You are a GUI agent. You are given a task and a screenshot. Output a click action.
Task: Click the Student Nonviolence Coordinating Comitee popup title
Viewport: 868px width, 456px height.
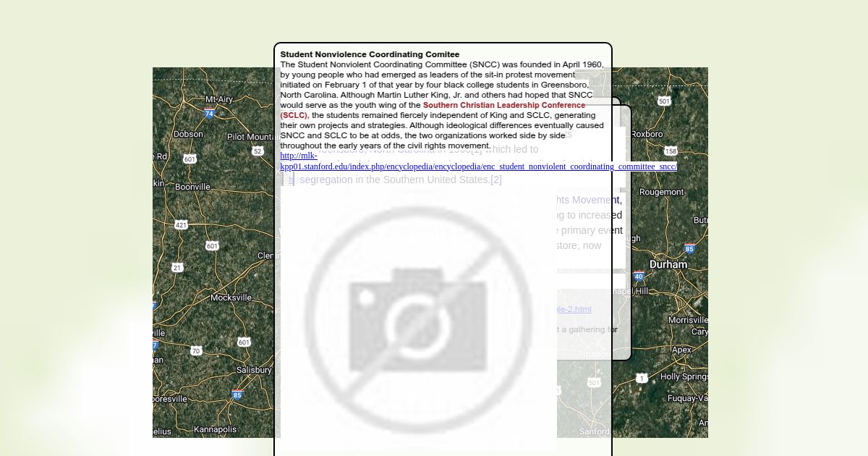[x=370, y=54]
